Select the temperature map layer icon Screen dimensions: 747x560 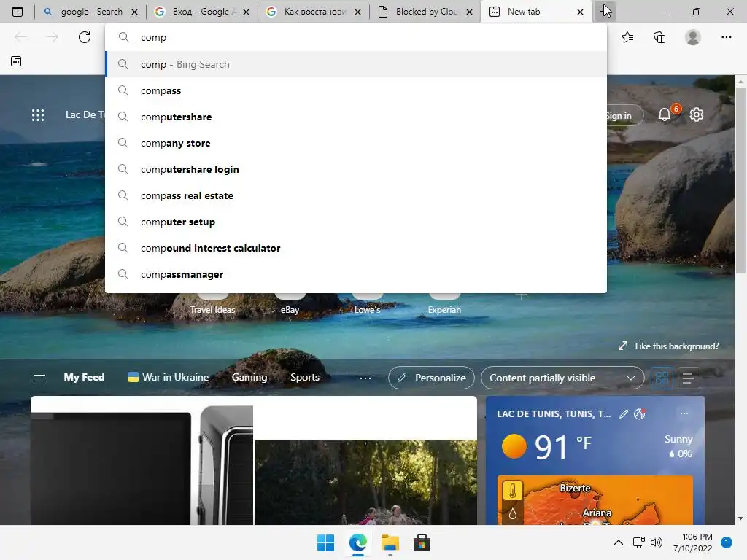coord(513,491)
